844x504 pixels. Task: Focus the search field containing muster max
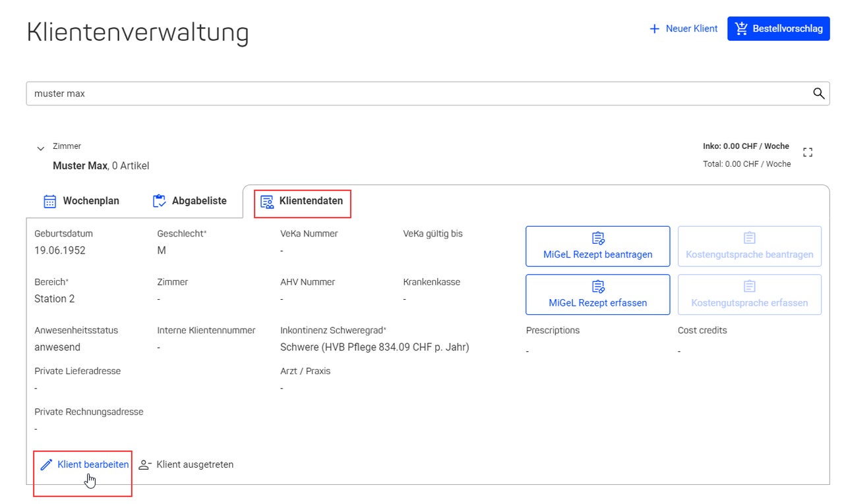[427, 94]
